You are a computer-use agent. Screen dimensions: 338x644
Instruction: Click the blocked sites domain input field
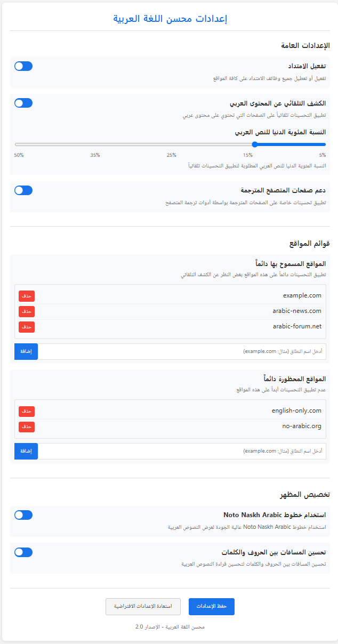pyautogui.click(x=182, y=451)
